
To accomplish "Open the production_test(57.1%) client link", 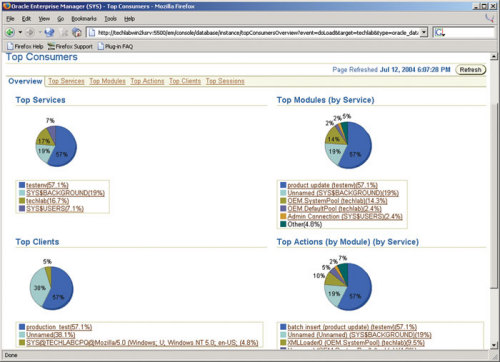I will 59,327.
